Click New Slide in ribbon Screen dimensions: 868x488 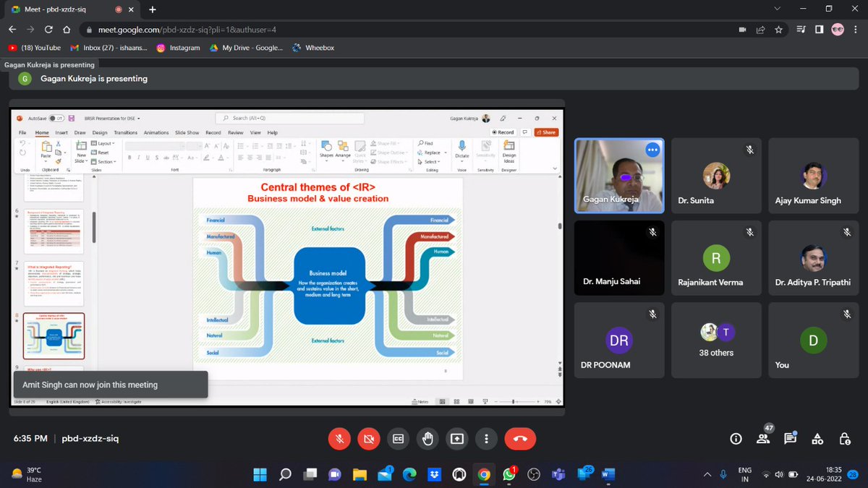click(81, 153)
